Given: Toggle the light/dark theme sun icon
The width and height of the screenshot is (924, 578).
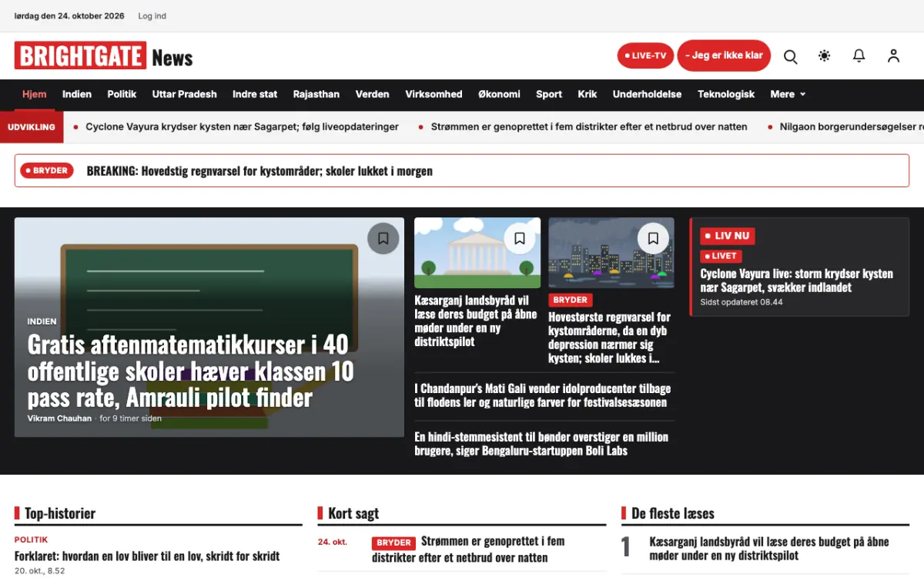Looking at the screenshot, I should point(825,55).
